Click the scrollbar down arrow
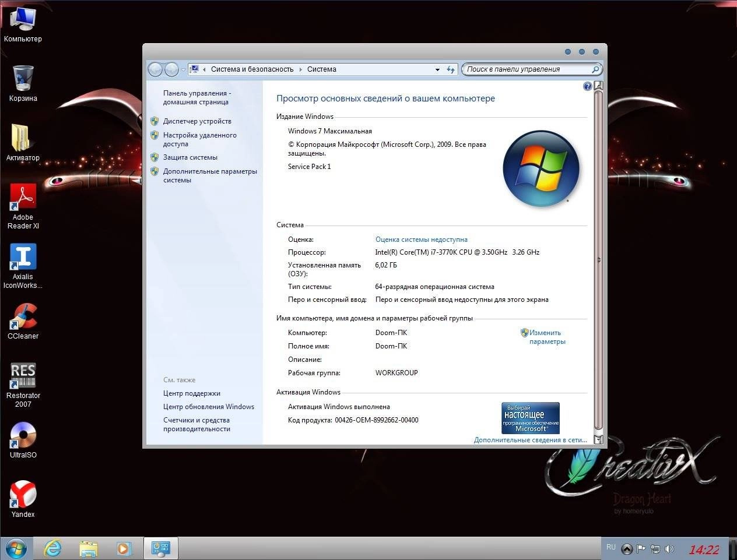The width and height of the screenshot is (737, 560). pos(598,439)
